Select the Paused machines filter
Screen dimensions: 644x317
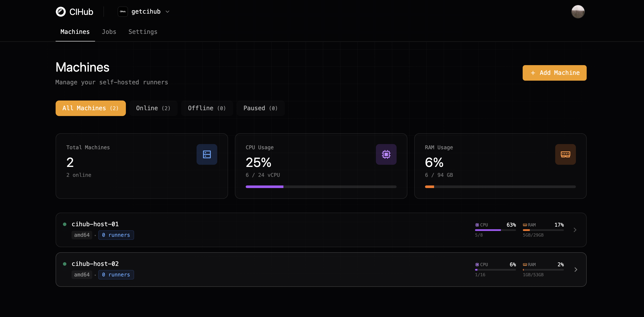tap(260, 108)
